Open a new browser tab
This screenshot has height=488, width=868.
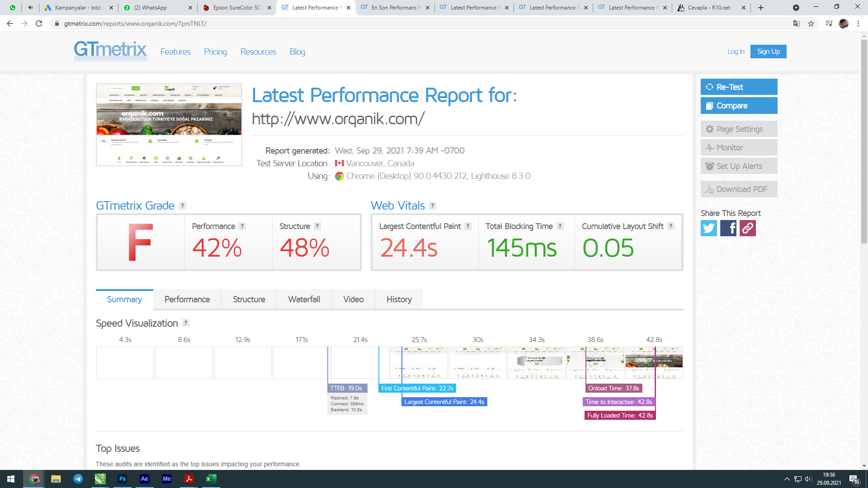click(761, 8)
